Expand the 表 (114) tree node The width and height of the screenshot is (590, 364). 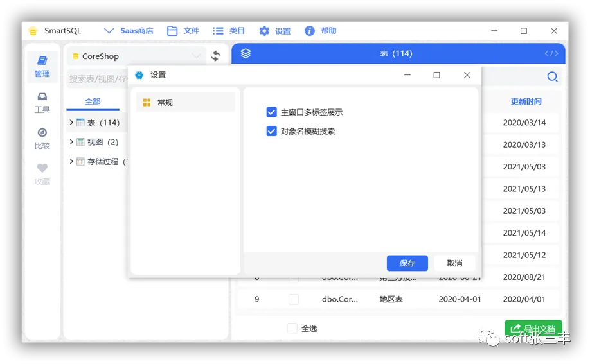pyautogui.click(x=71, y=123)
